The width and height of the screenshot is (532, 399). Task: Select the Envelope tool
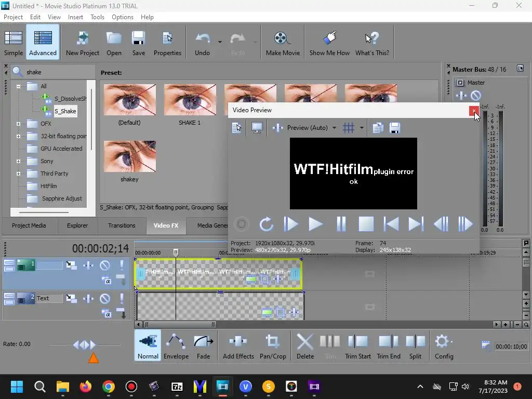176,345
